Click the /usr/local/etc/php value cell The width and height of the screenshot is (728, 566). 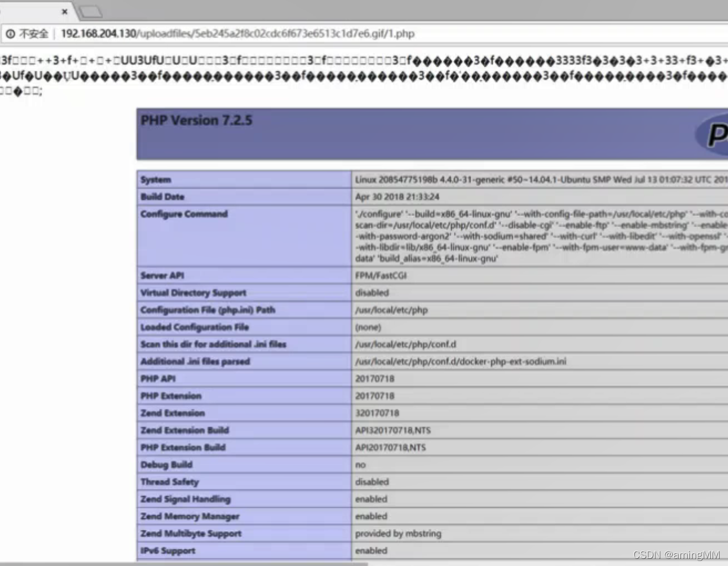(x=540, y=310)
